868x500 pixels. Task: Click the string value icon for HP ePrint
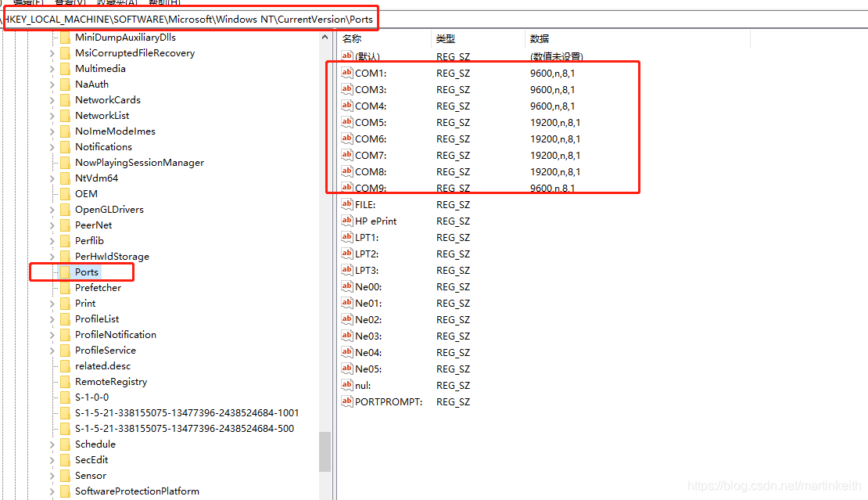[x=347, y=221]
